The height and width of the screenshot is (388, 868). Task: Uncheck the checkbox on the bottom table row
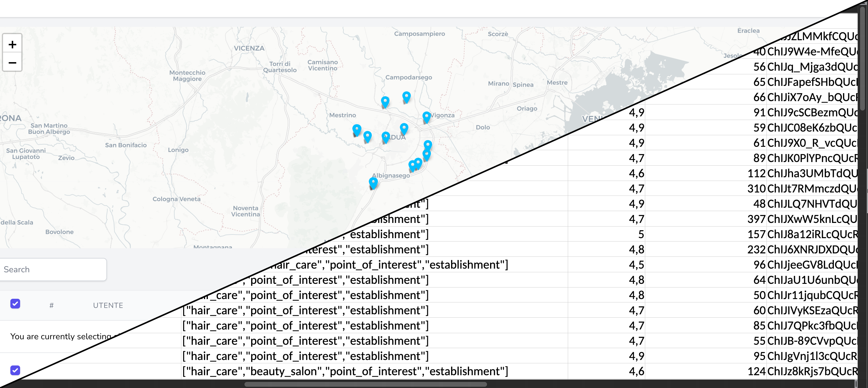pyautogui.click(x=15, y=370)
